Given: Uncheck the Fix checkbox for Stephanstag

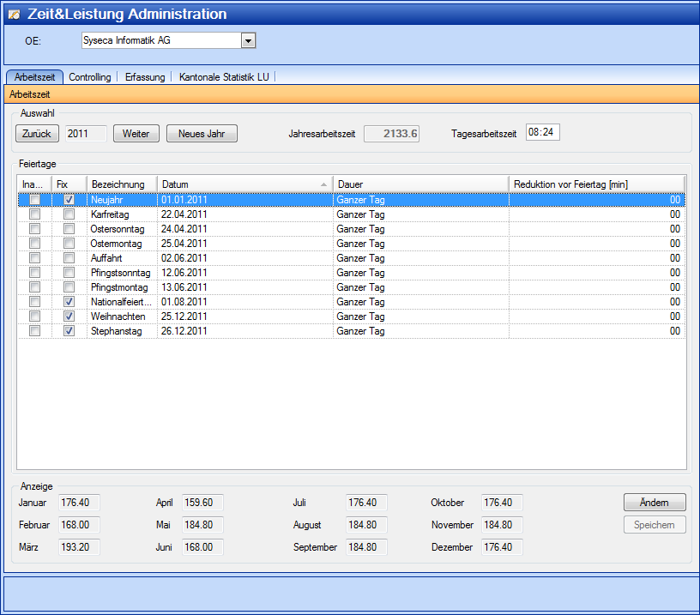Looking at the screenshot, I should (69, 331).
